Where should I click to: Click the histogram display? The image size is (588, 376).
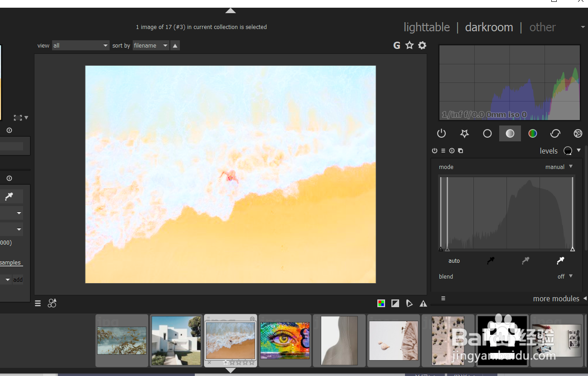(x=510, y=82)
